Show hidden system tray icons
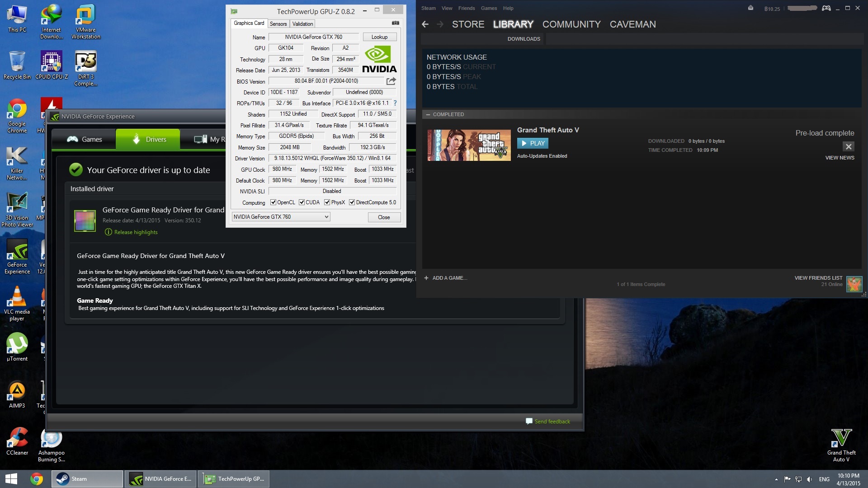 (x=776, y=479)
